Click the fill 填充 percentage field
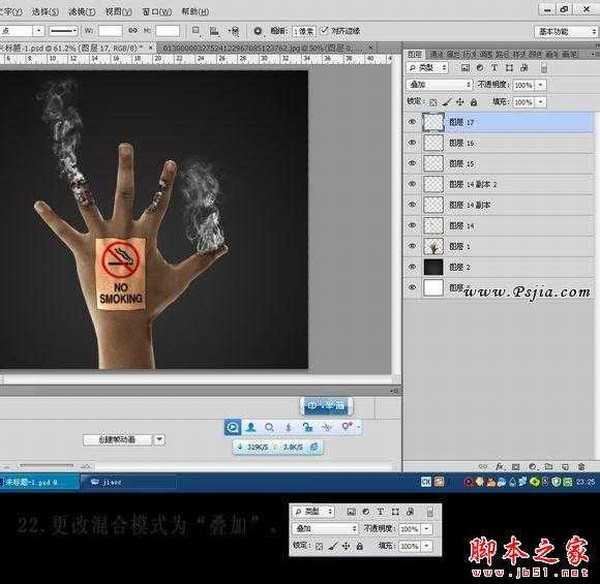The image size is (600, 584). pos(522,101)
